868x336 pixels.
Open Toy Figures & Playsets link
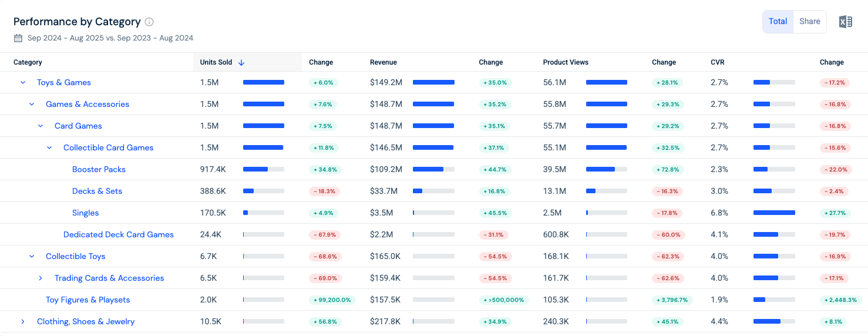(88, 300)
